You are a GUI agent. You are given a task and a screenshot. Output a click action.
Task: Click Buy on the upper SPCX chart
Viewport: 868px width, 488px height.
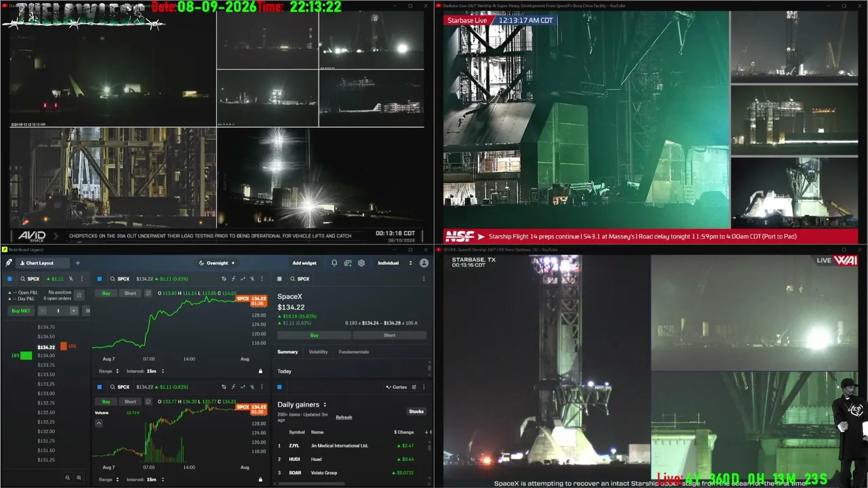[x=106, y=293]
